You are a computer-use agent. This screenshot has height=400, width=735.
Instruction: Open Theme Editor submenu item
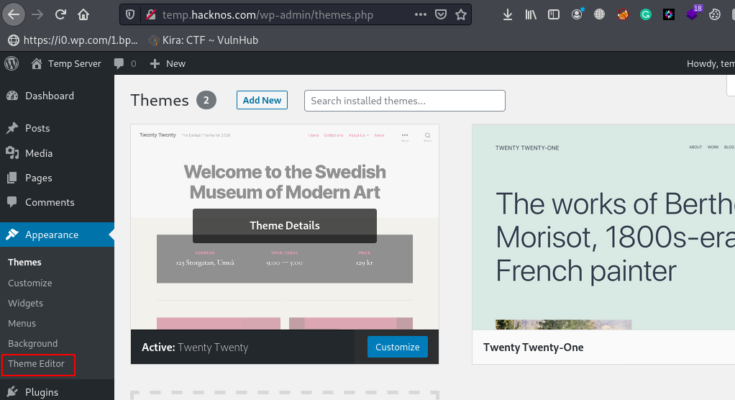pos(36,363)
